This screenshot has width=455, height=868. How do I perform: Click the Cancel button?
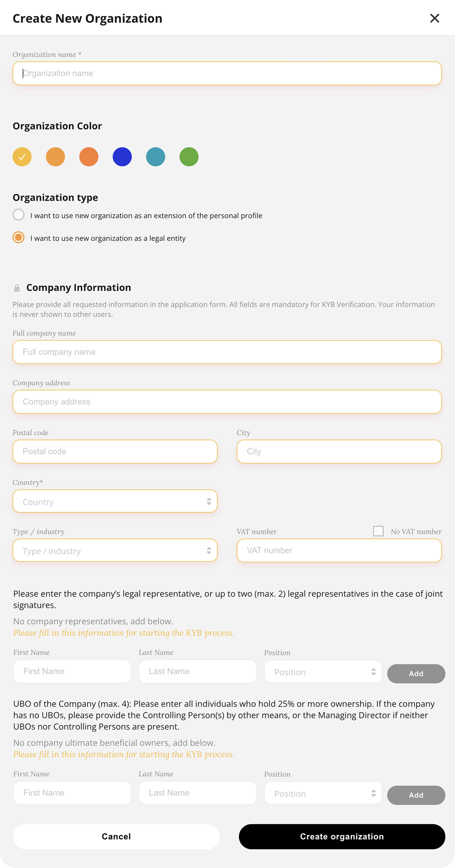click(x=116, y=836)
